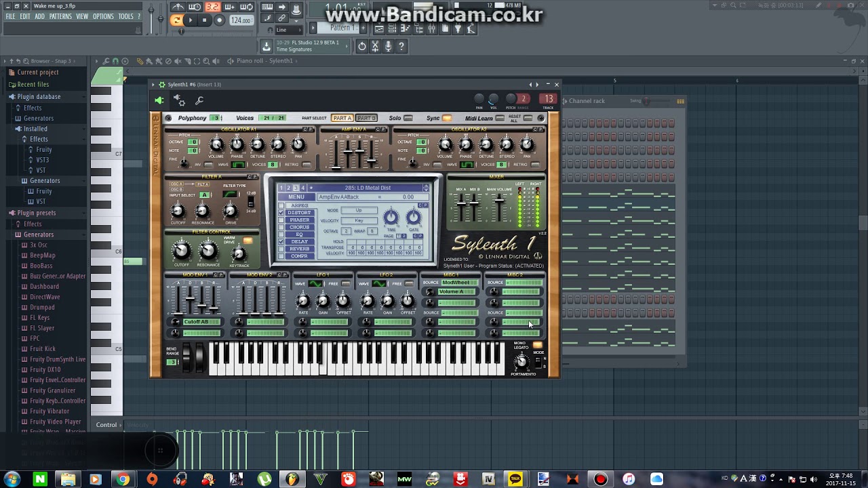Click the wrench icon in Sylenth1 wrapper

tap(199, 101)
